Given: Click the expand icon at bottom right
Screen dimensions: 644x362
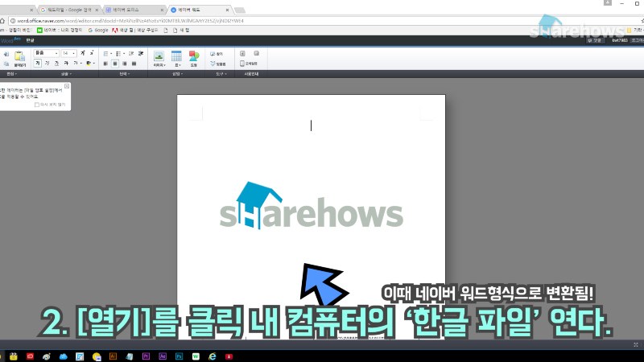Looking at the screenshot, I should coord(636,345).
